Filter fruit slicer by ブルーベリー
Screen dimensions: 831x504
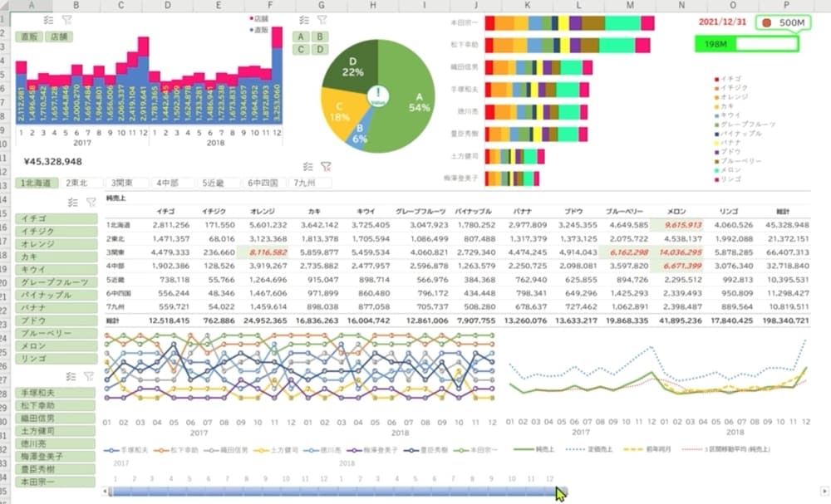click(57, 333)
